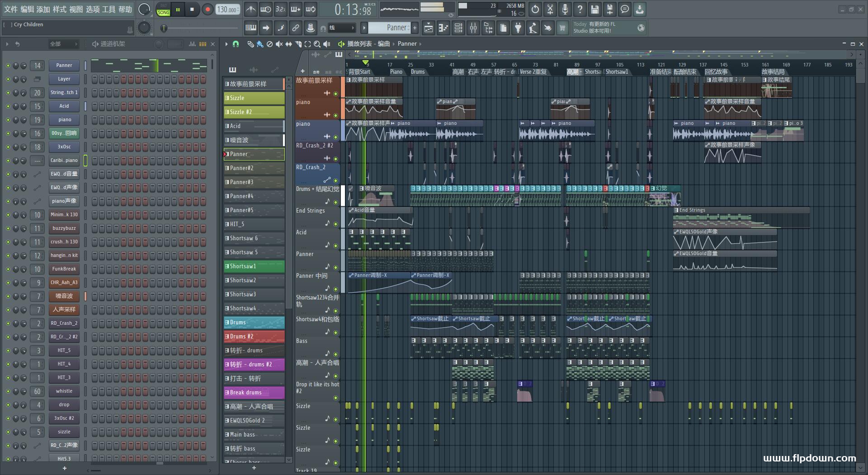The height and width of the screenshot is (475, 868).
Task: Open the 编辑 menu
Action: pos(27,9)
